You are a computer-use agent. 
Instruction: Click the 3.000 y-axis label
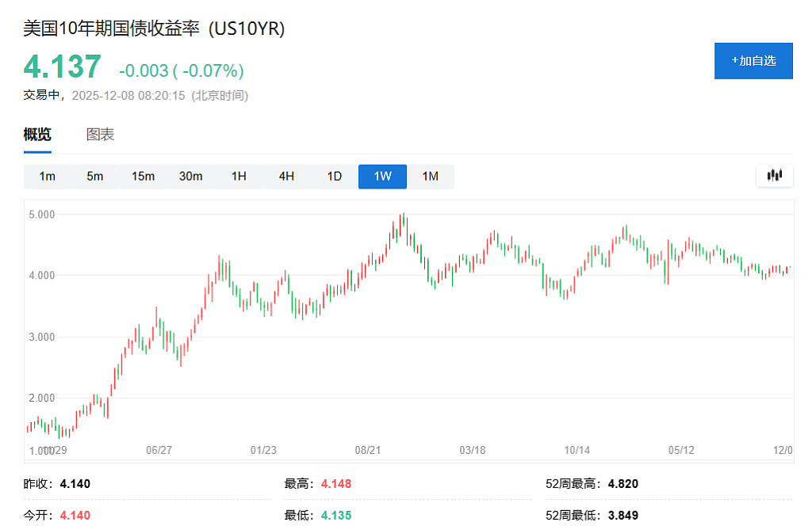point(41,337)
